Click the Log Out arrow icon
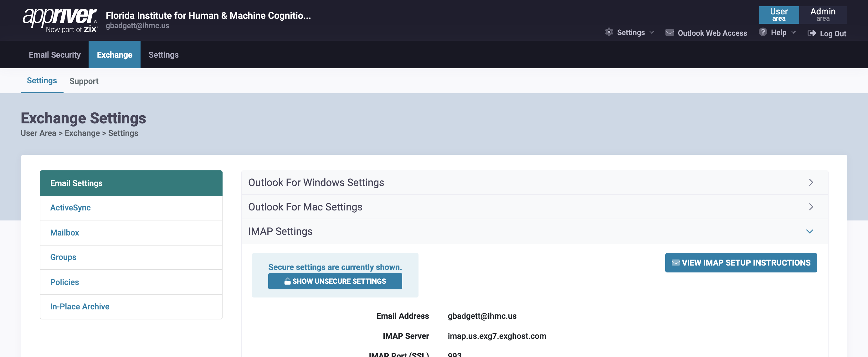Screen dimensions: 868x357 click(812, 34)
